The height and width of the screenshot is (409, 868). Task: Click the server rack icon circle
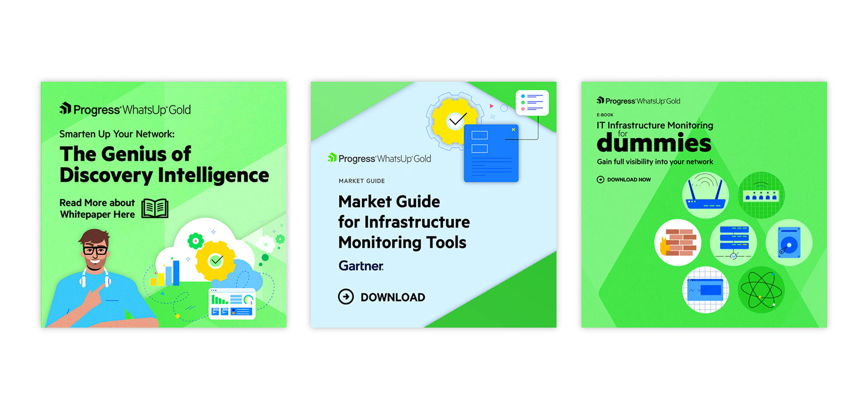tap(733, 243)
